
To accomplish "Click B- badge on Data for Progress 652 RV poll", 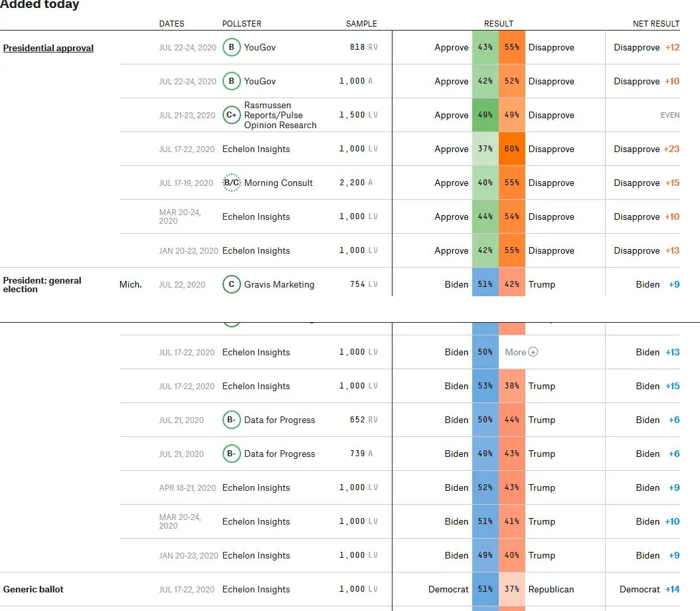I will coord(231,420).
